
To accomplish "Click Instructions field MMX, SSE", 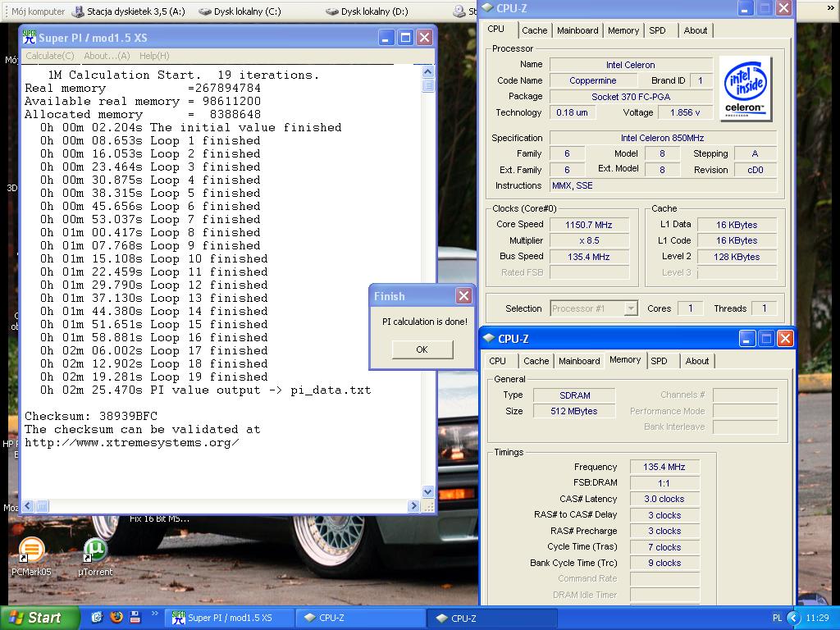I will [x=663, y=185].
